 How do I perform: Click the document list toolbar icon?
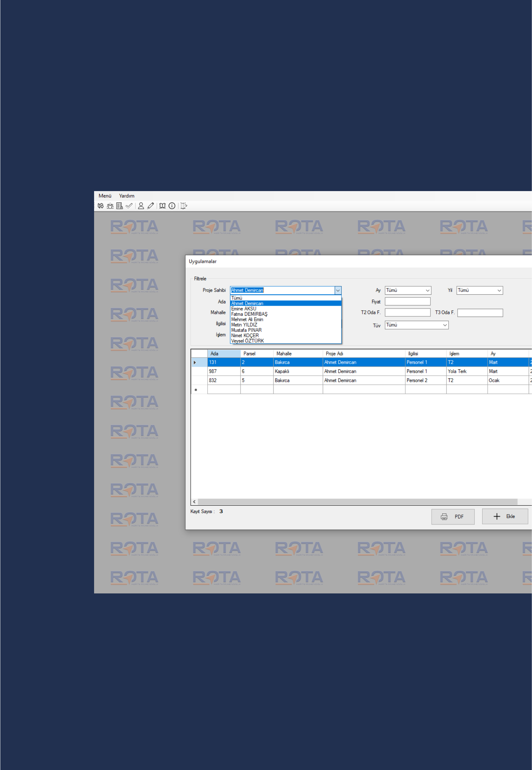tap(120, 206)
